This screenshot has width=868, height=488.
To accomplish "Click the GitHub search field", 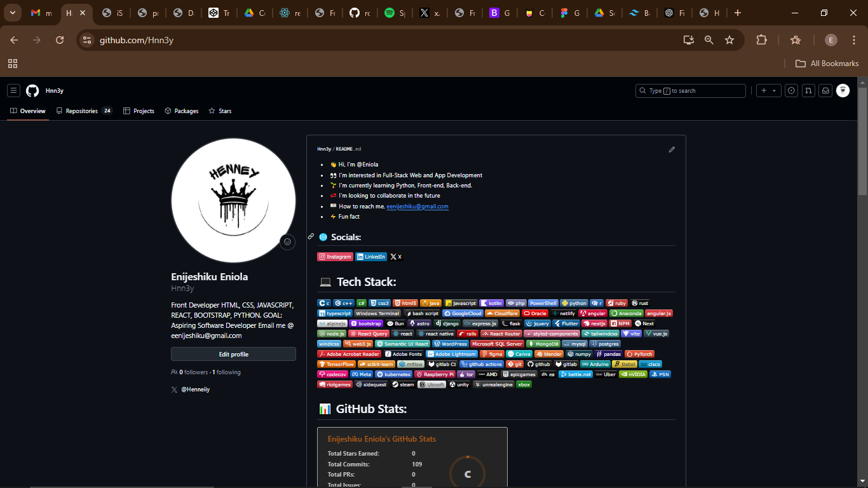I will point(689,90).
